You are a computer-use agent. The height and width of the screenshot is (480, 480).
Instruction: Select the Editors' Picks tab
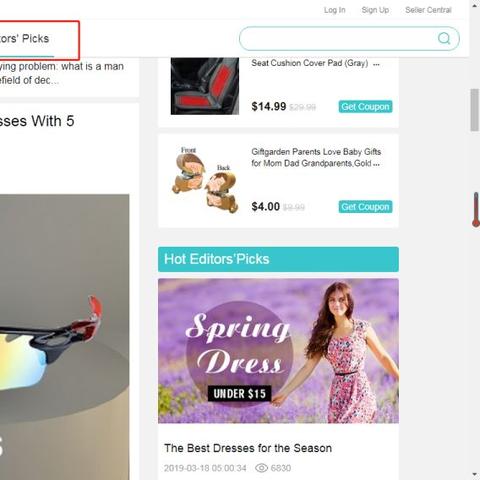click(x=25, y=39)
